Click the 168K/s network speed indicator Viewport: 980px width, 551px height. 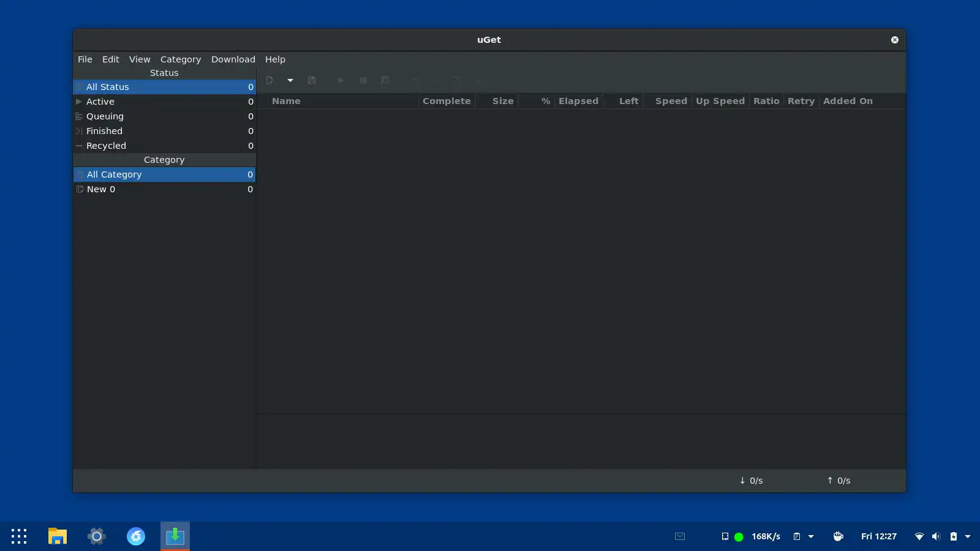tap(766, 536)
